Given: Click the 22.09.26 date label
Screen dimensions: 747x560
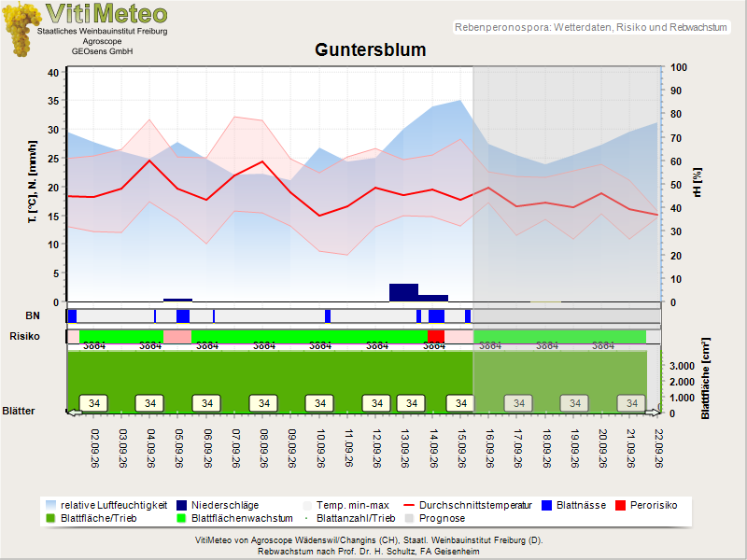Looking at the screenshot, I should coord(659,448).
